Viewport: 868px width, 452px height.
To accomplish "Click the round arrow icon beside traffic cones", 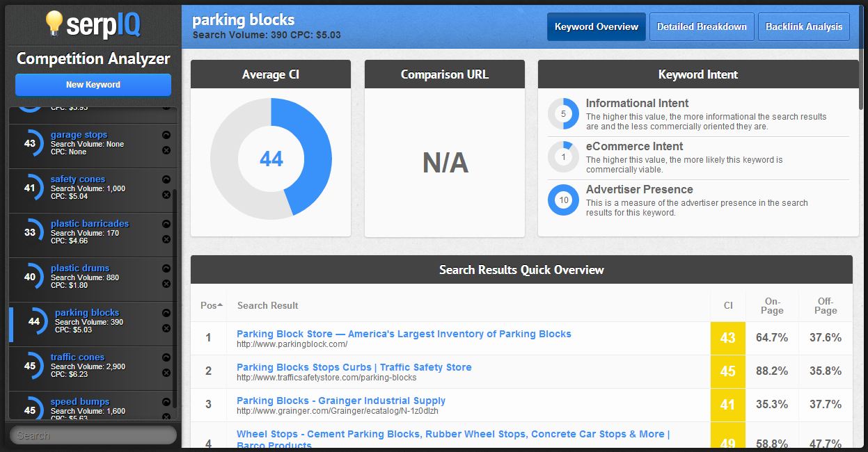I will click(x=166, y=357).
